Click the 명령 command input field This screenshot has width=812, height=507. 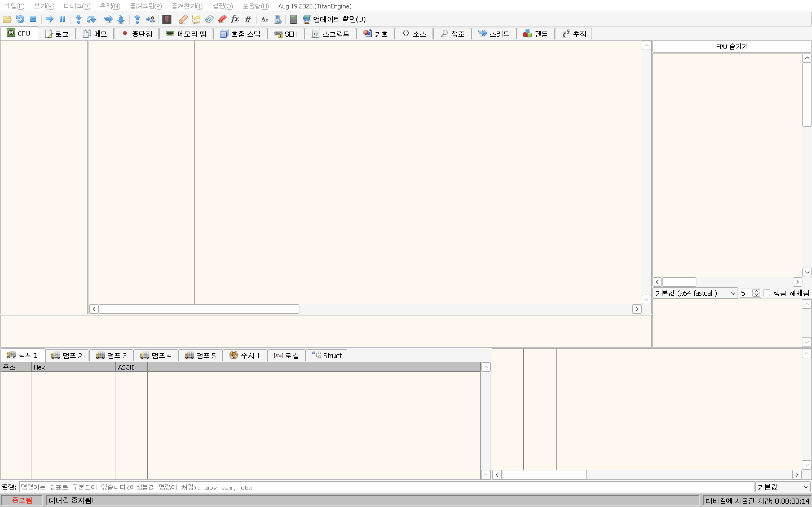pos(386,487)
